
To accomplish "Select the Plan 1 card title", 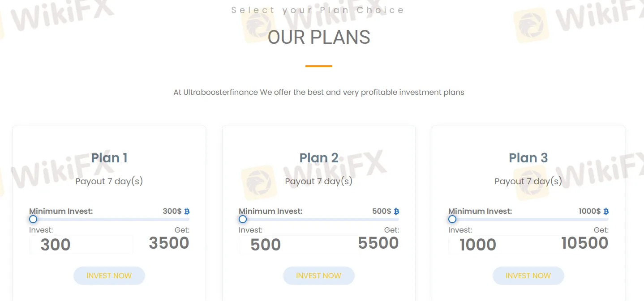I will coord(109,158).
